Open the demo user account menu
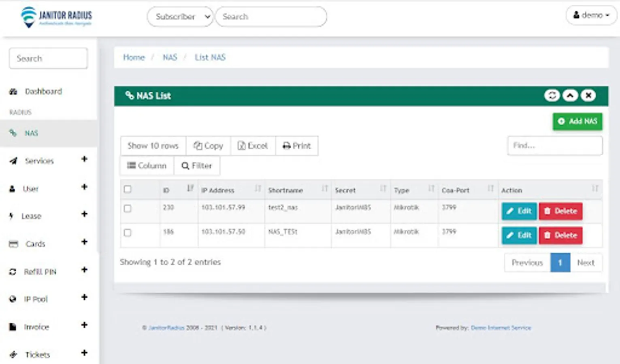620x364 pixels. coord(591,15)
